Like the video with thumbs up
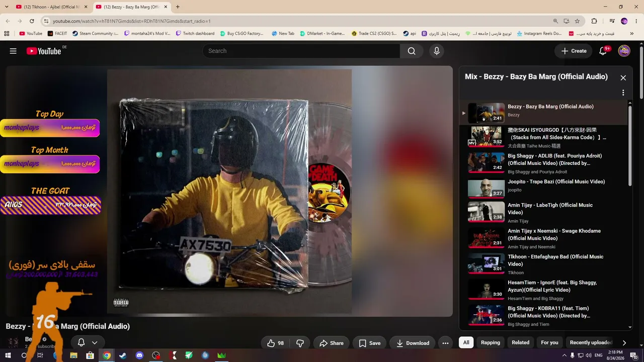 276,343
